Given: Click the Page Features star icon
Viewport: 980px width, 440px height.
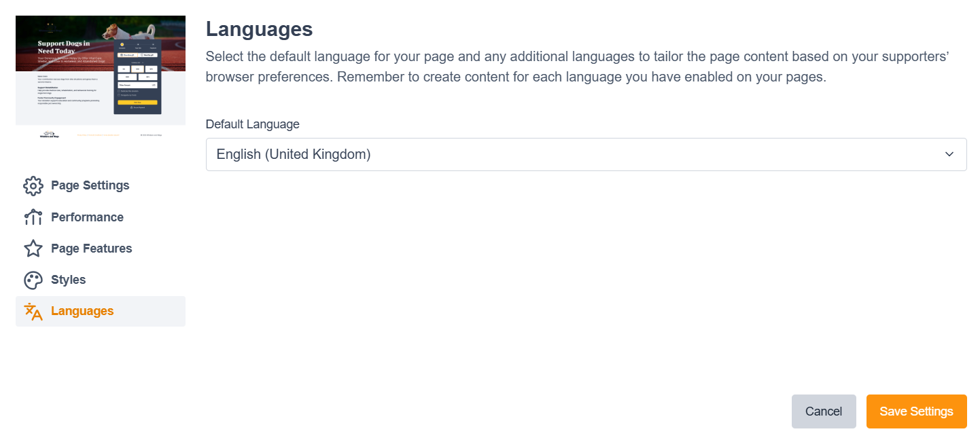Looking at the screenshot, I should tap(33, 249).
